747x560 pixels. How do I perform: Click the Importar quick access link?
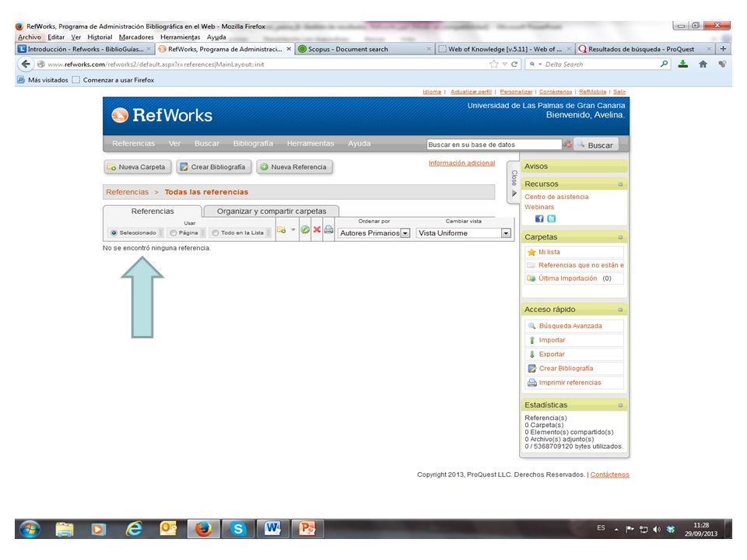(552, 340)
